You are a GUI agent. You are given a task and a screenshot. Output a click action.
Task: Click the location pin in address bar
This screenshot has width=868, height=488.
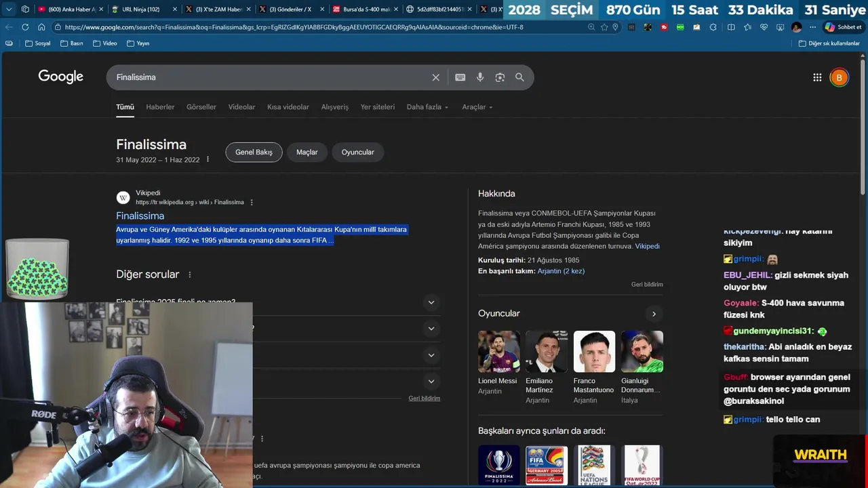[x=615, y=27]
